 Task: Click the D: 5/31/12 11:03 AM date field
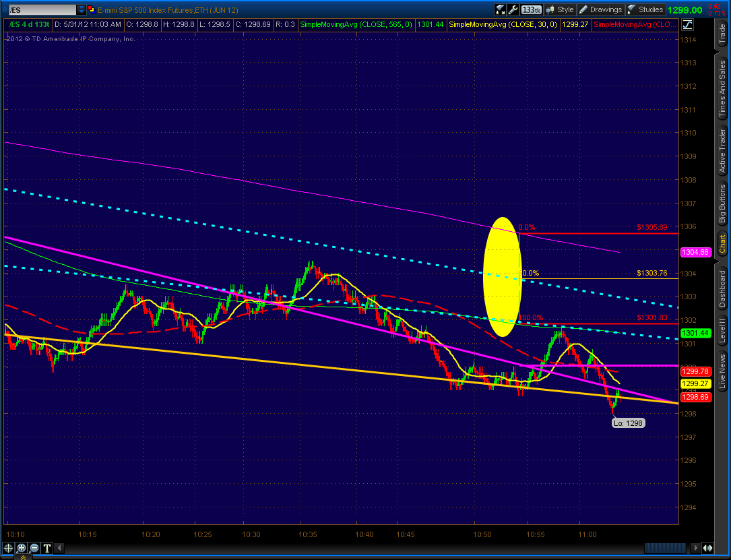(x=88, y=24)
